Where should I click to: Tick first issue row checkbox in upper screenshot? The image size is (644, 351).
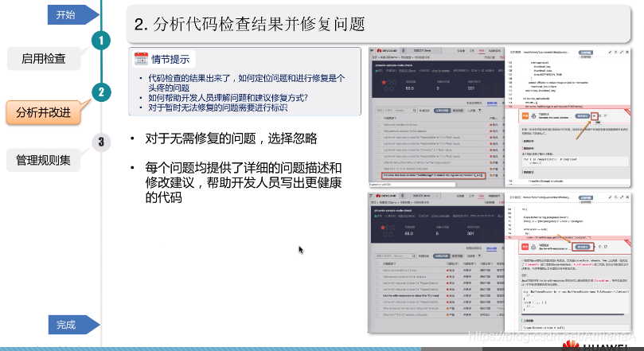(378, 125)
